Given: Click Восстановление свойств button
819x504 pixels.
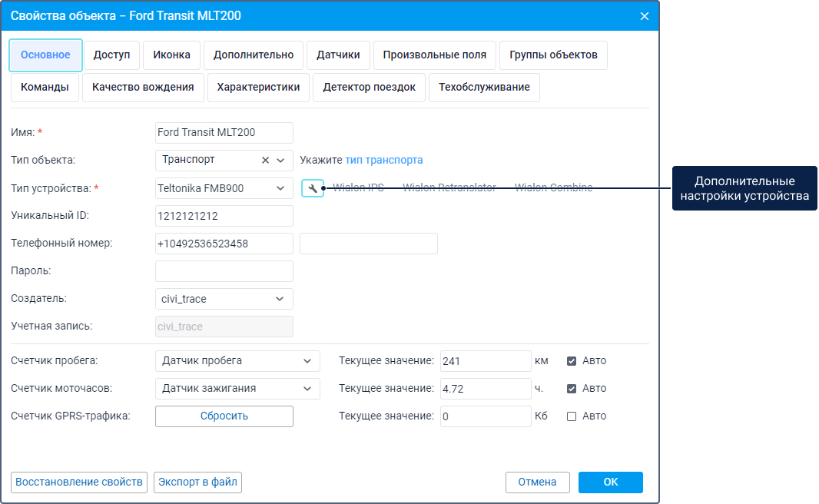Looking at the screenshot, I should pos(79,482).
